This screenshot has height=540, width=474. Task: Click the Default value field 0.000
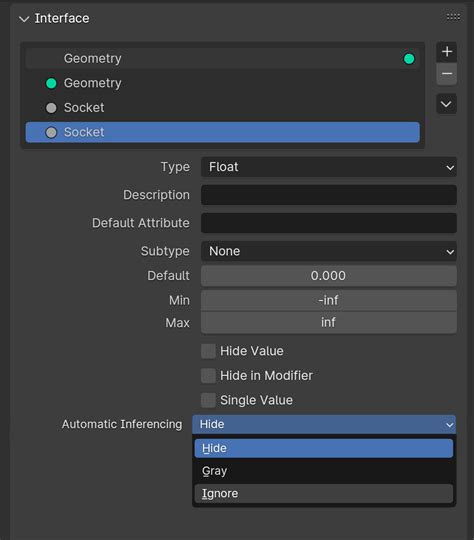point(329,276)
